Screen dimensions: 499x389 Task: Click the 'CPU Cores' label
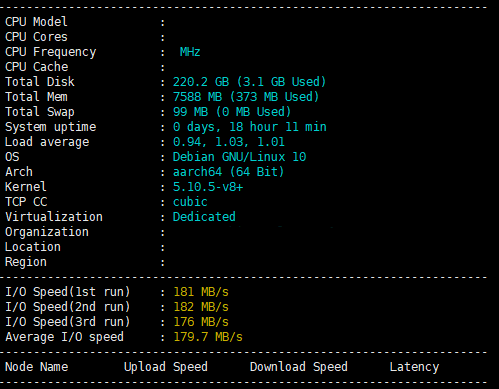(x=36, y=37)
